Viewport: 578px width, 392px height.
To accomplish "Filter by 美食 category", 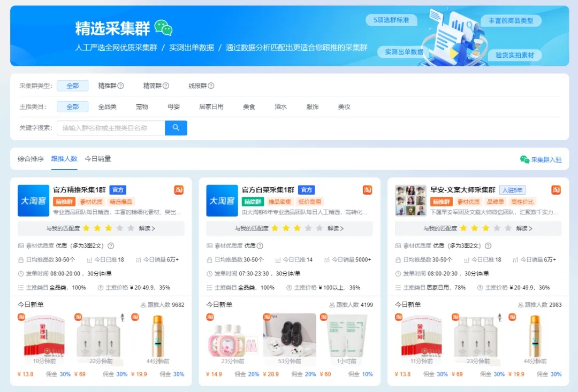I will point(249,107).
